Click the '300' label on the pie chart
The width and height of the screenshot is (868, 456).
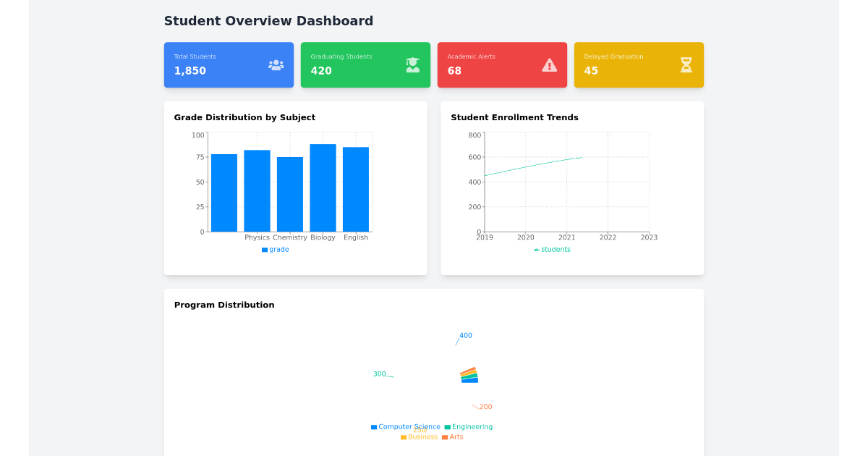point(379,373)
